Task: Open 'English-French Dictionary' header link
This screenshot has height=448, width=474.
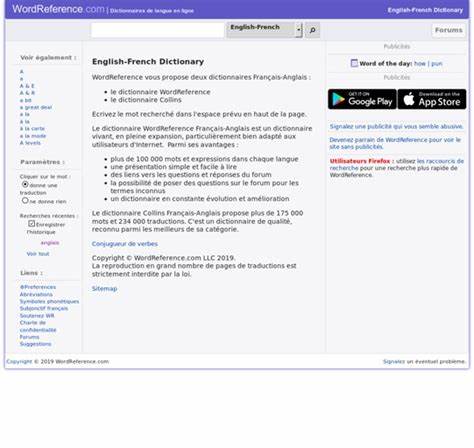Action: tap(425, 10)
